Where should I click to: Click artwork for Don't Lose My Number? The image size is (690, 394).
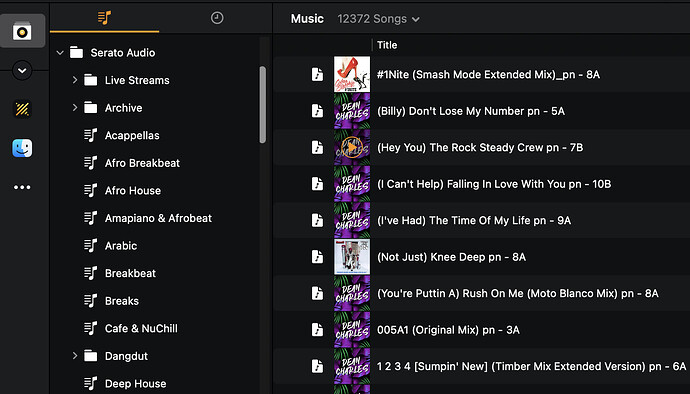click(352, 110)
